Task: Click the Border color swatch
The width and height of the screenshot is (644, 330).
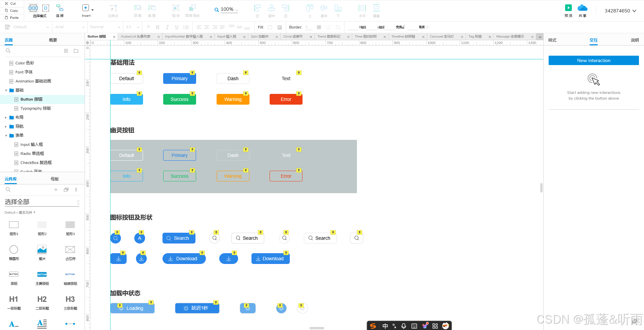Action: click(319, 27)
